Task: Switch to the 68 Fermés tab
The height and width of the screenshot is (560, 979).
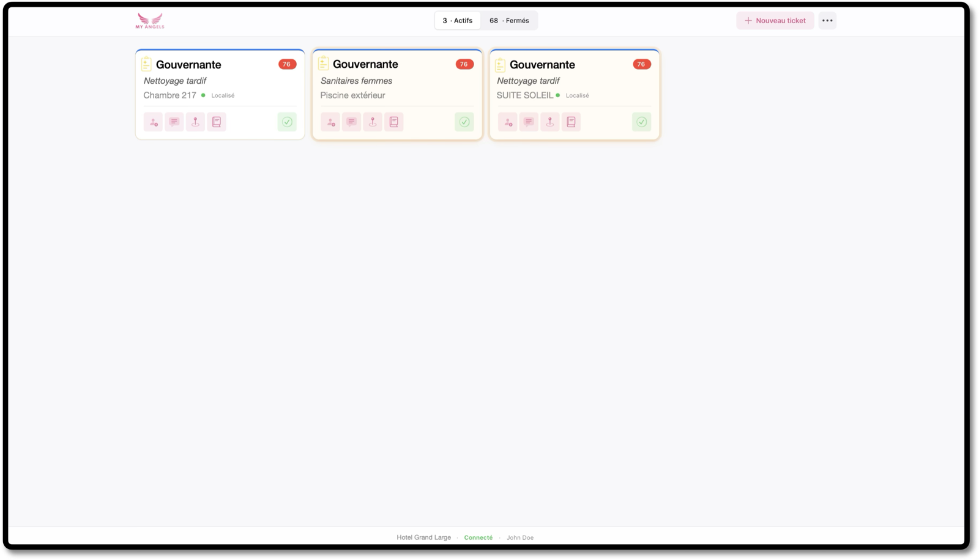Action: [509, 21]
